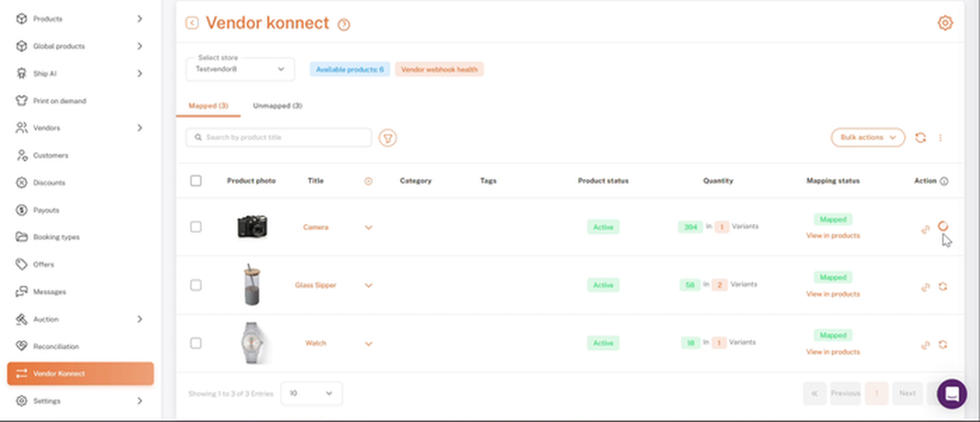The image size is (980, 422).
Task: Click refresh icon next to Bulk actions
Action: 920,138
